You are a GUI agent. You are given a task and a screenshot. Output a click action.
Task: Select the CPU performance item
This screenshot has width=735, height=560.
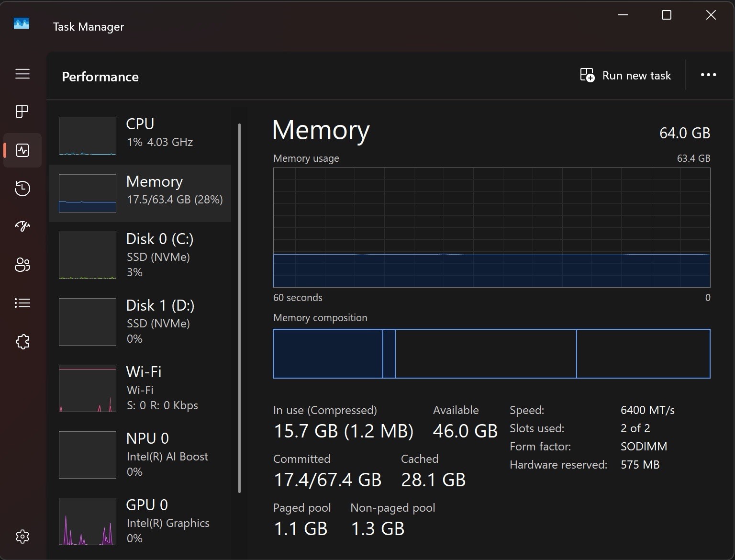(140, 136)
